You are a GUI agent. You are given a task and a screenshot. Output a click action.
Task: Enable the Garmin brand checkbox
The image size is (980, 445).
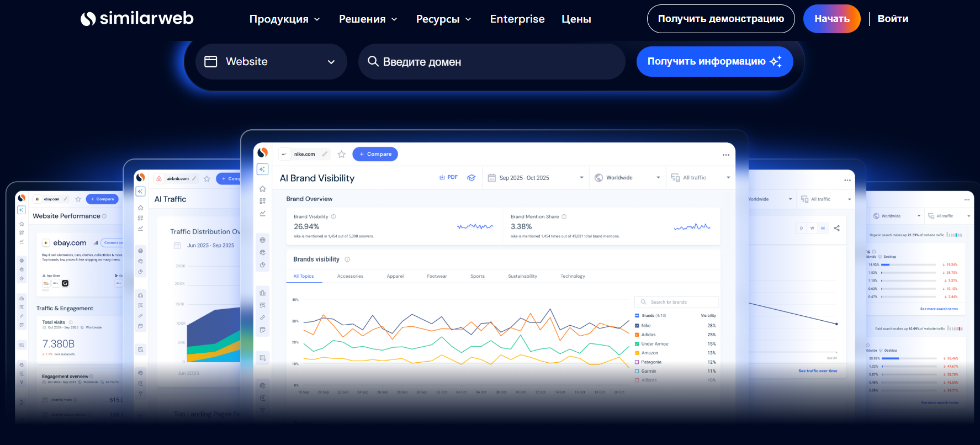click(637, 371)
